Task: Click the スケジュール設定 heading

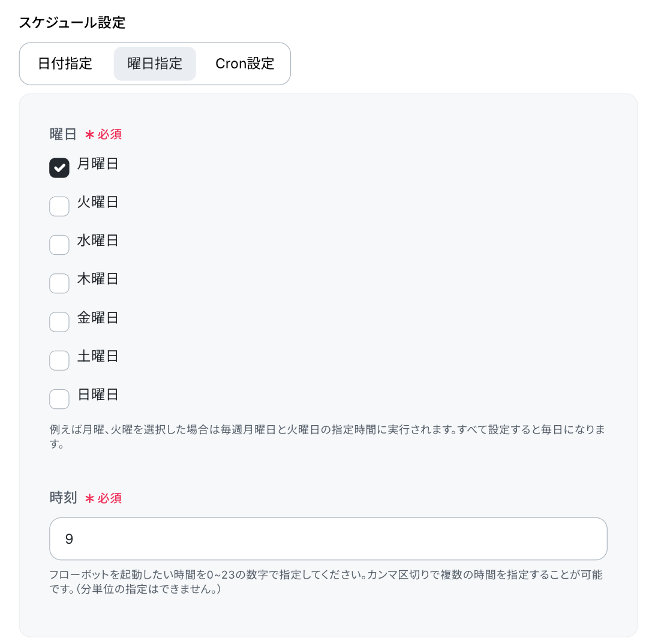Action: point(72,22)
